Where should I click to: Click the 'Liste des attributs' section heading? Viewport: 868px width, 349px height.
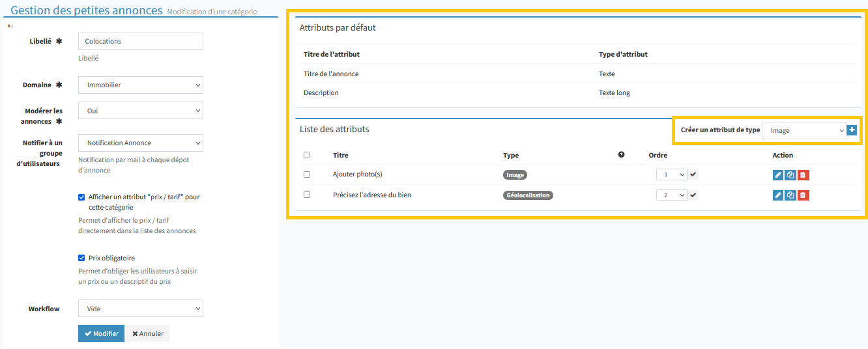point(334,129)
